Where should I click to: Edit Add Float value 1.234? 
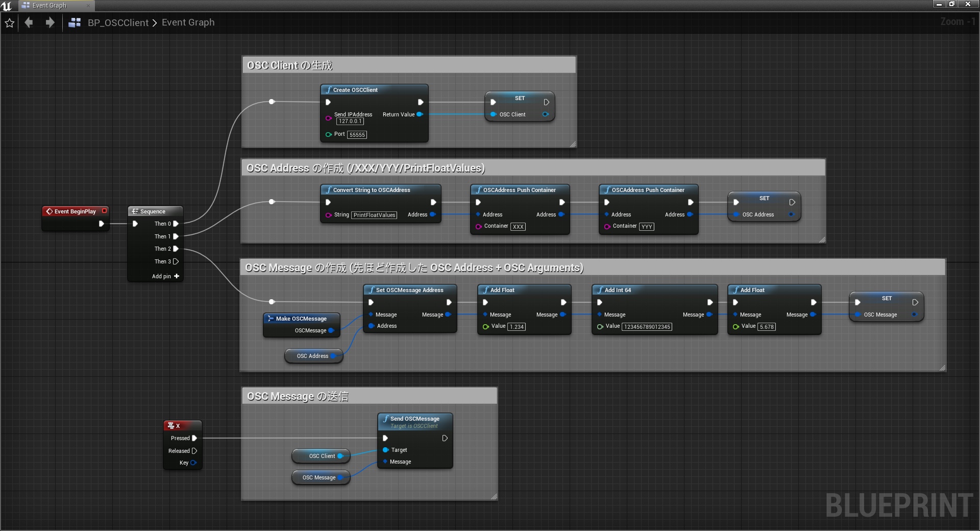tap(517, 327)
